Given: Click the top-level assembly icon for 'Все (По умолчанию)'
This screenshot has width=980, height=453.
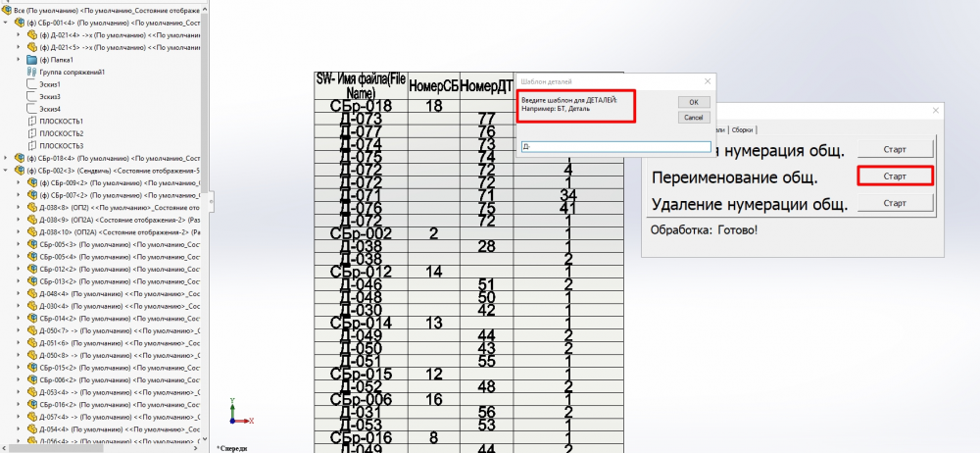Looking at the screenshot, I should 8,11.
